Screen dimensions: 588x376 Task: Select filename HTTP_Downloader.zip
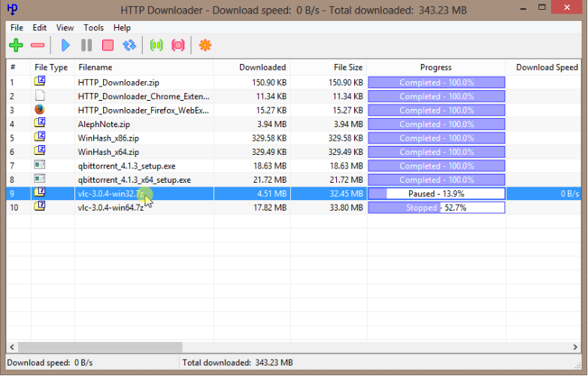tap(119, 83)
